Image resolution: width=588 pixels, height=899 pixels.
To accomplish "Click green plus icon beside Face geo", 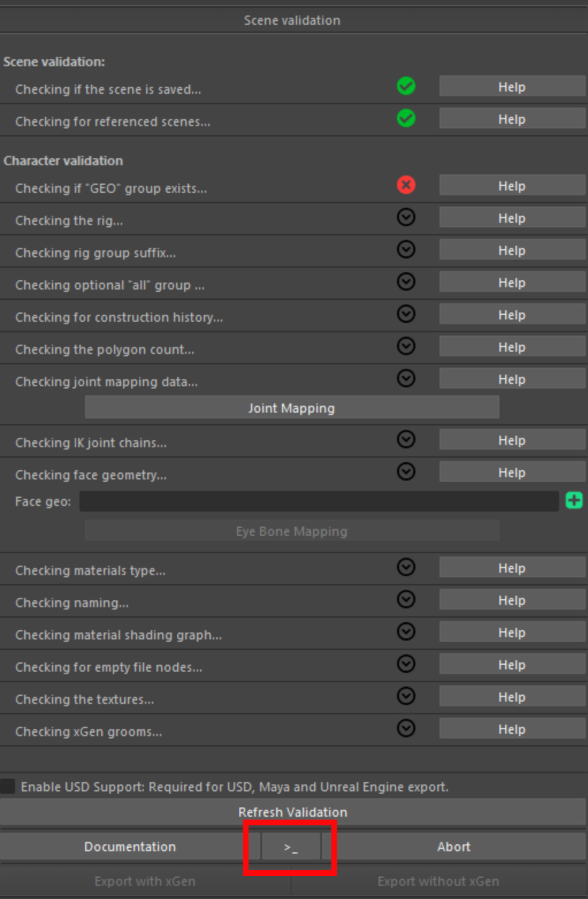I will [x=574, y=501].
